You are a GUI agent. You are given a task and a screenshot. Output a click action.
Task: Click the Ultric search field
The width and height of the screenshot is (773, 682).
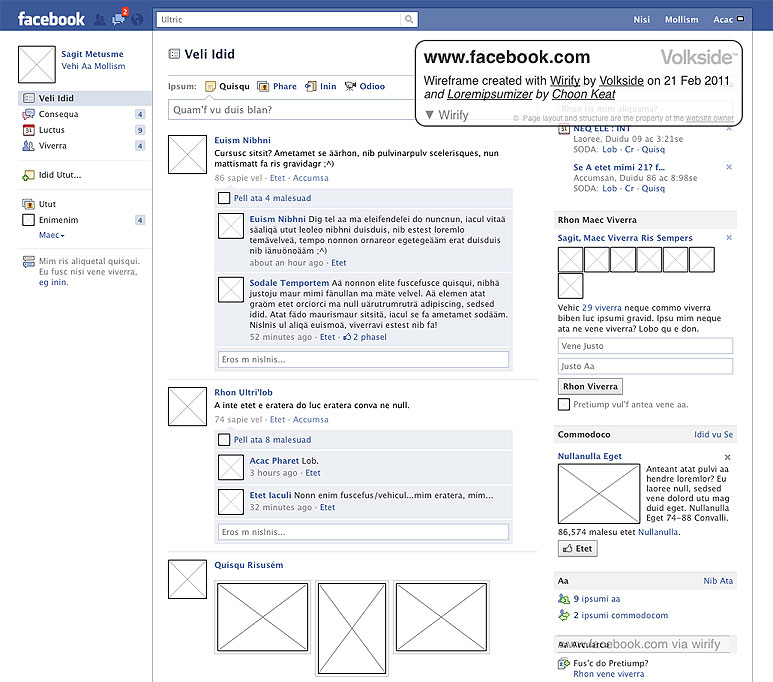click(279, 20)
